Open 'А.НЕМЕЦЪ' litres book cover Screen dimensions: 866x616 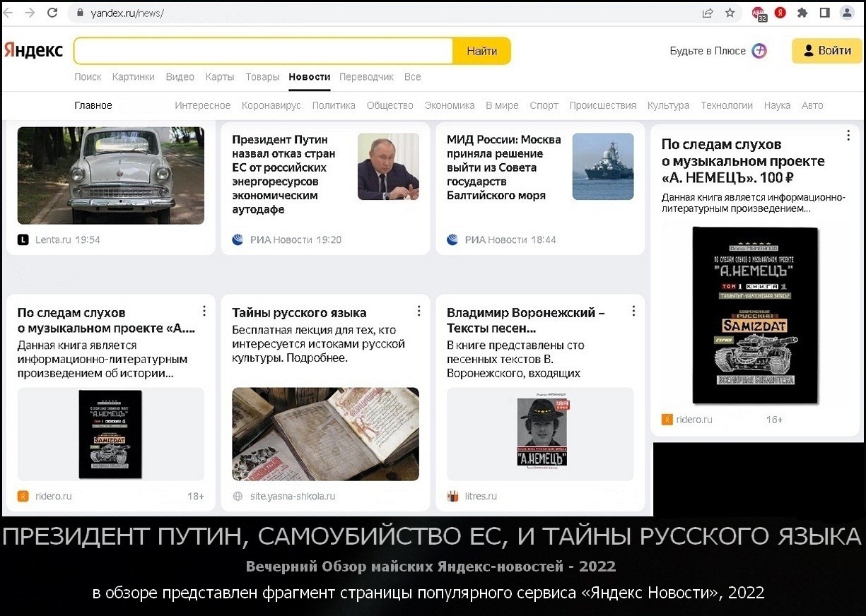[x=543, y=432]
